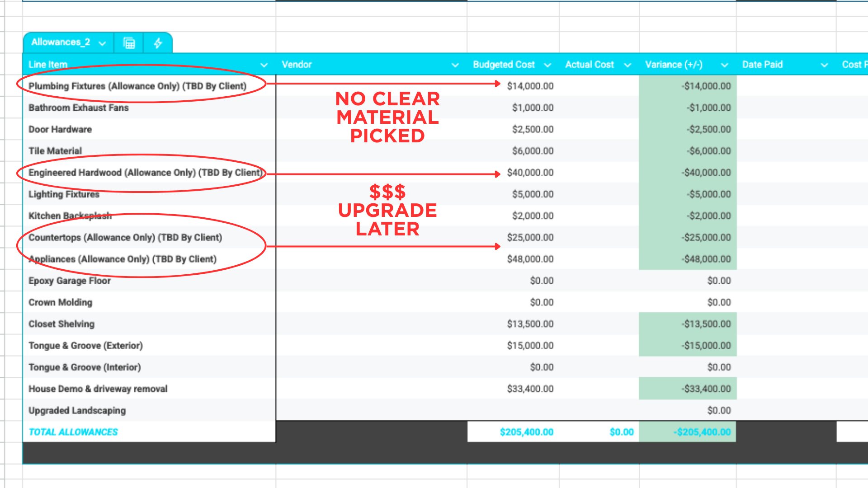This screenshot has width=868, height=488.
Task: Open the Date Paid column dropdown
Action: [x=824, y=65]
